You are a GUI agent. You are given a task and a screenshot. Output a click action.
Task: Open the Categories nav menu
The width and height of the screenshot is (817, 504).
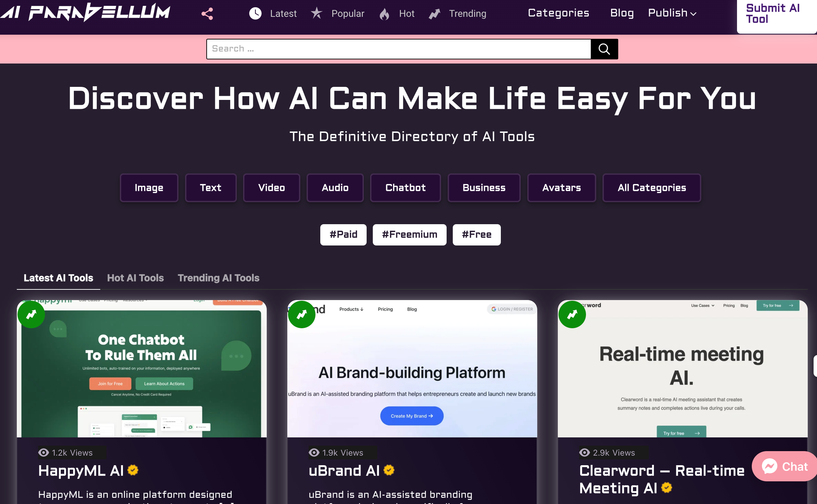559,13
